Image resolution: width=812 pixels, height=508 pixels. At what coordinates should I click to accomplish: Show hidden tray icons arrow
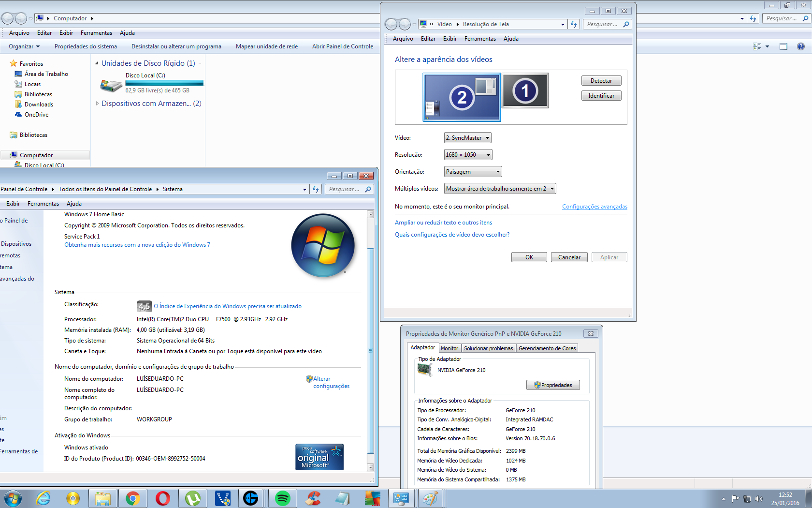(x=724, y=499)
